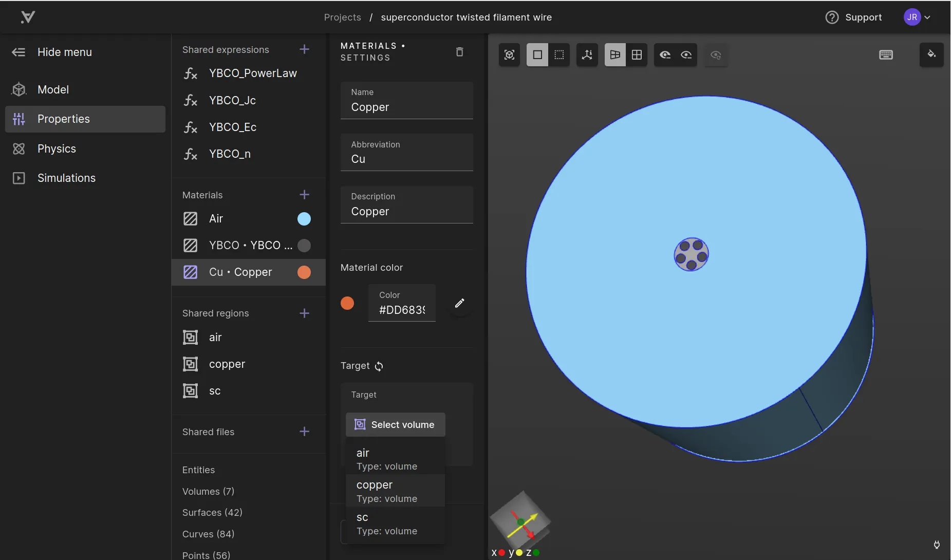Open the Properties section
The width and height of the screenshot is (951, 560).
pyautogui.click(x=85, y=119)
